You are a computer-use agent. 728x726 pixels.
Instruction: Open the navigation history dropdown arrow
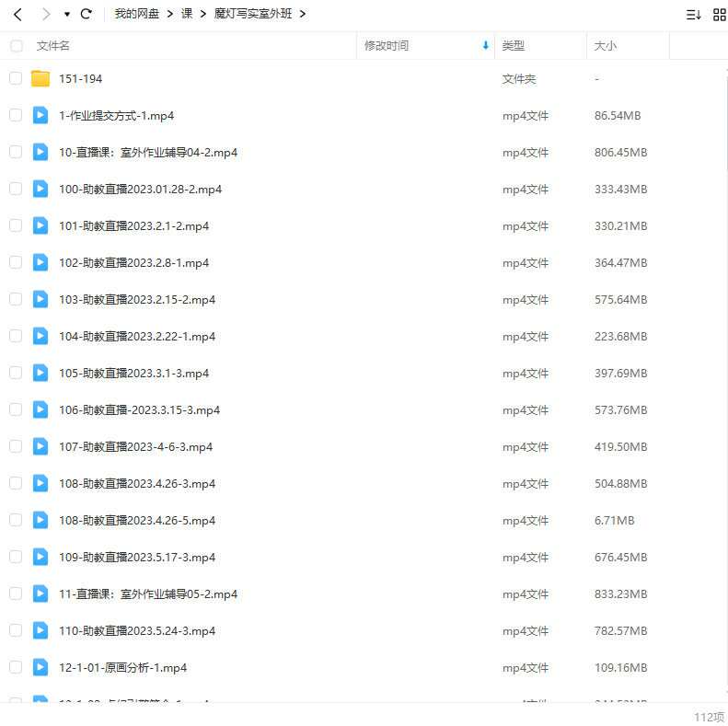pos(67,15)
